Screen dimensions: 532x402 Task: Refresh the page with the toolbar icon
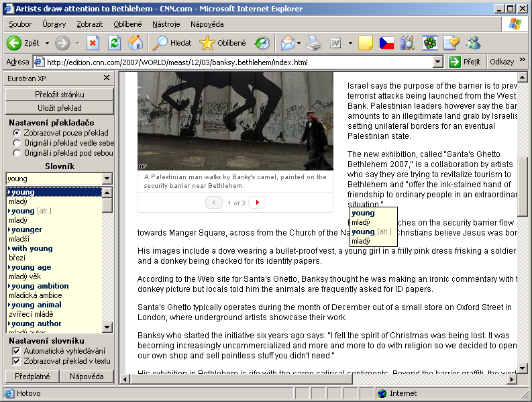click(x=114, y=43)
